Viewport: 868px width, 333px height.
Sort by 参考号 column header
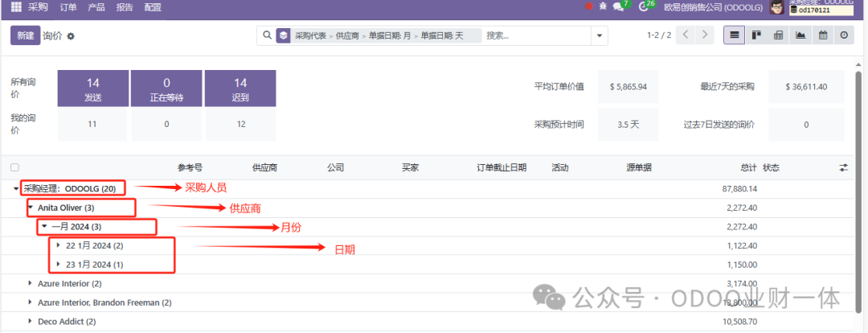(190, 167)
